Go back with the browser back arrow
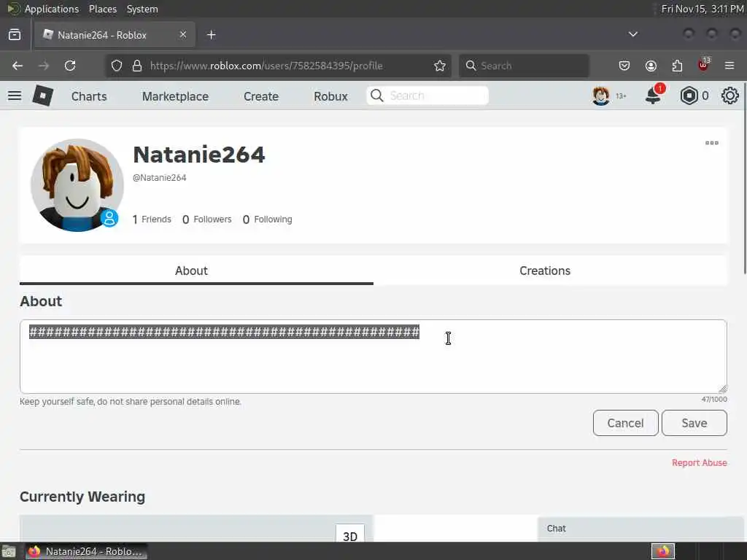747x560 pixels. [18, 66]
